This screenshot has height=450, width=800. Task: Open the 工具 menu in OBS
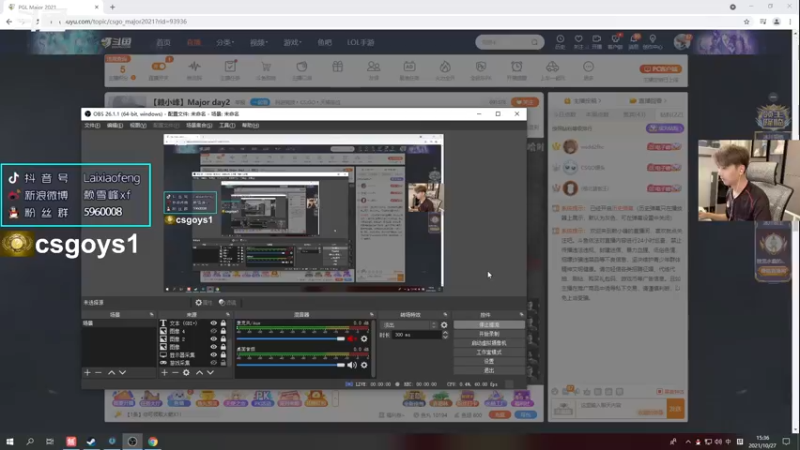227,126
